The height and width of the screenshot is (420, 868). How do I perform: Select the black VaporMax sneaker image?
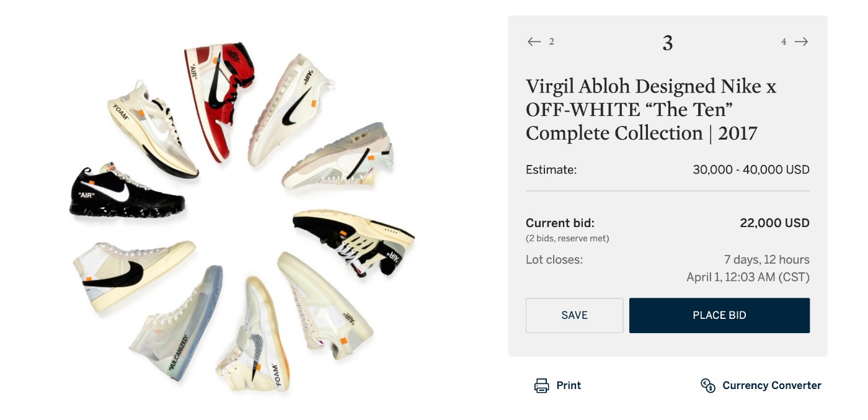tap(126, 192)
